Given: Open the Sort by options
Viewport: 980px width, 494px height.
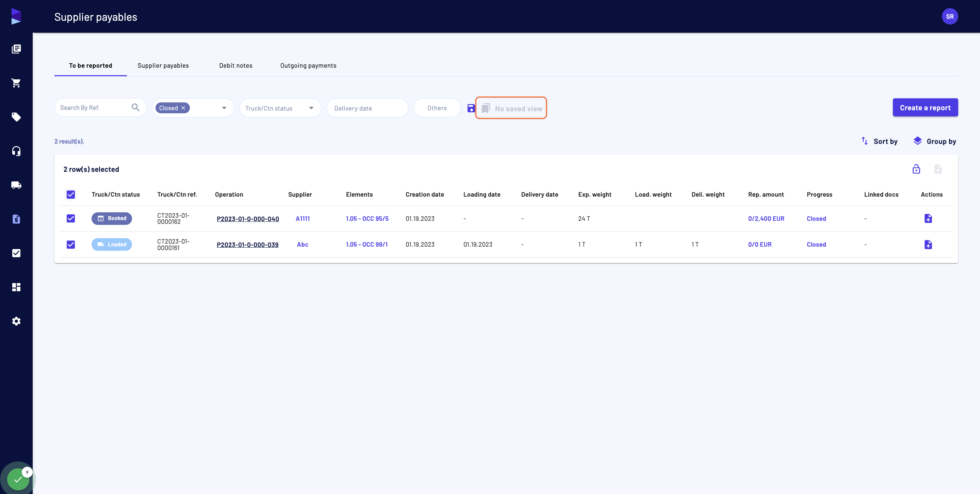Looking at the screenshot, I should click(879, 141).
